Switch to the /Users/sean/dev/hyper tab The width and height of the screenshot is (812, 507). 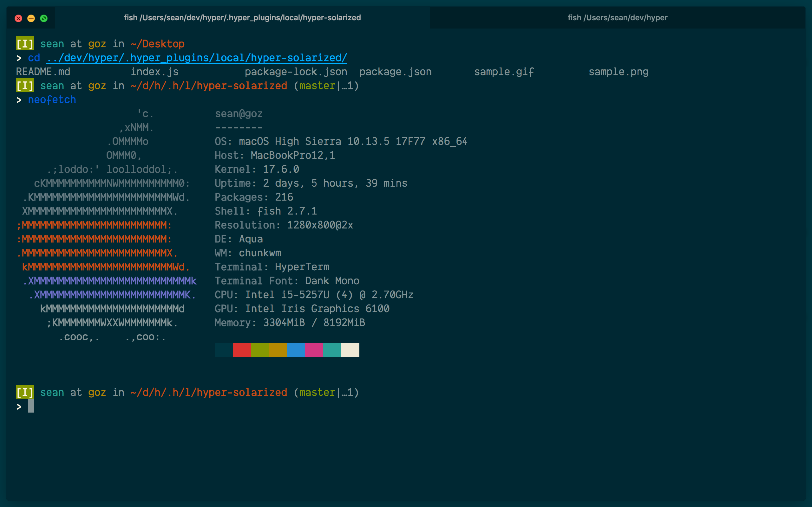pos(617,17)
